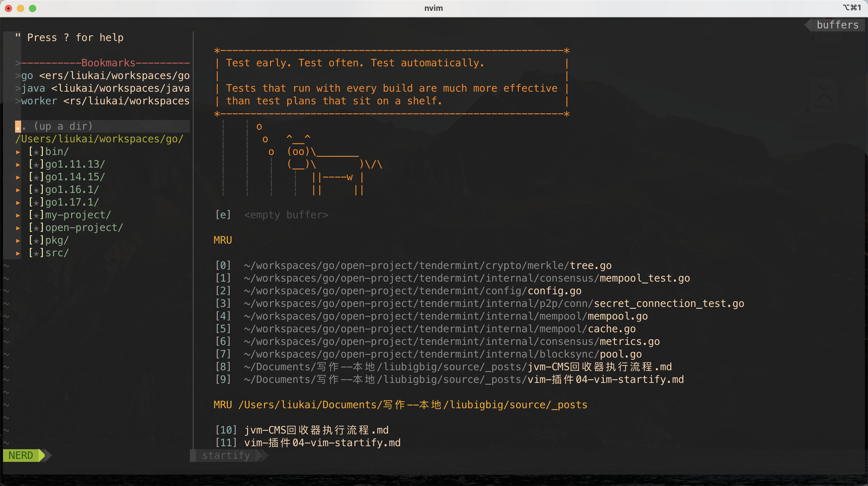
Task: Select the open-project/ folder name
Action: 84,228
